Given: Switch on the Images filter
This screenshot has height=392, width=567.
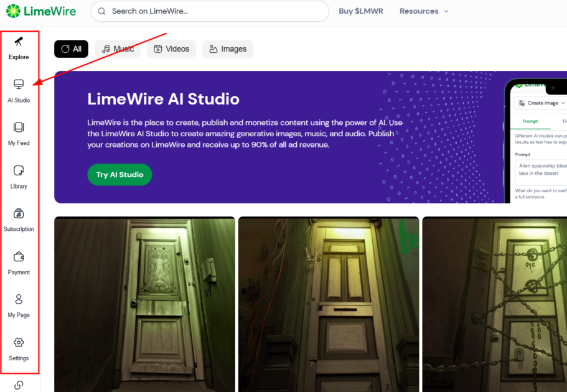Looking at the screenshot, I should point(228,49).
